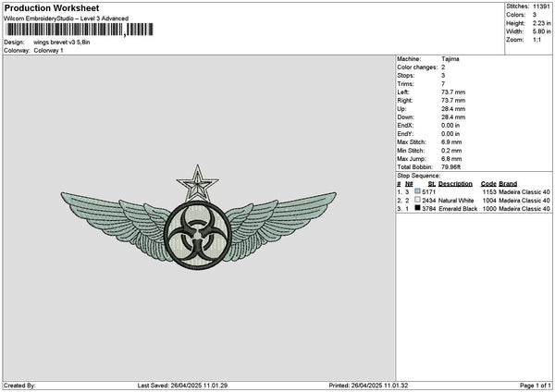This screenshot has height=392, width=555.
Task: Select the max stitch value "6.9 mm"
Action: coord(451,142)
